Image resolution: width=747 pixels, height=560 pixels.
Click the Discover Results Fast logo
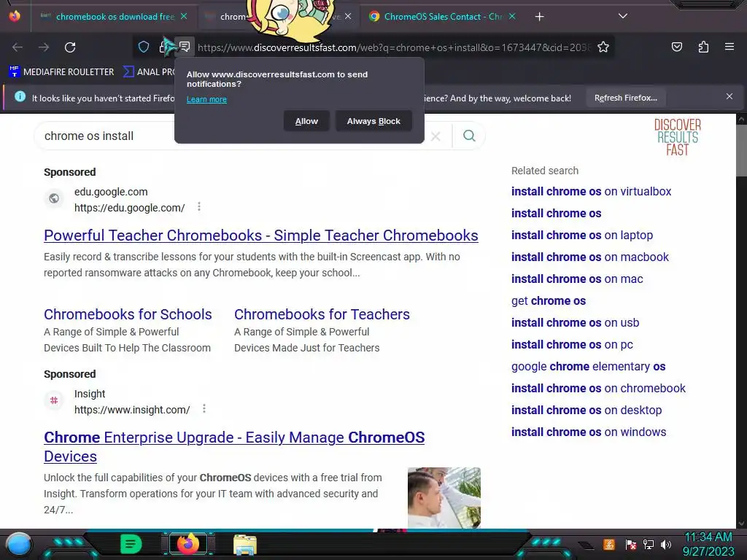pyautogui.click(x=678, y=137)
